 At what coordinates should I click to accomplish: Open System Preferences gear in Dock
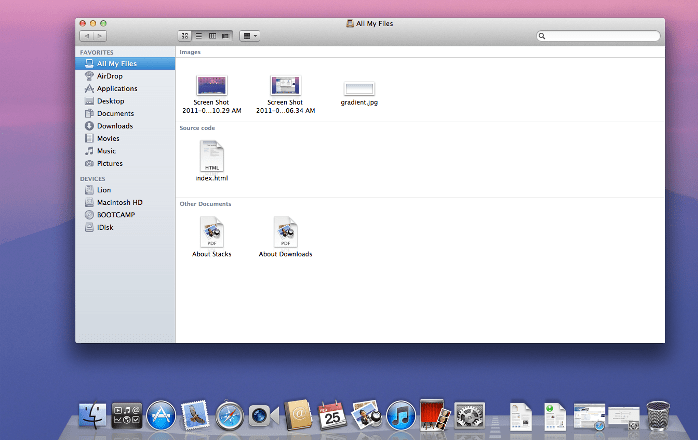coord(469,416)
